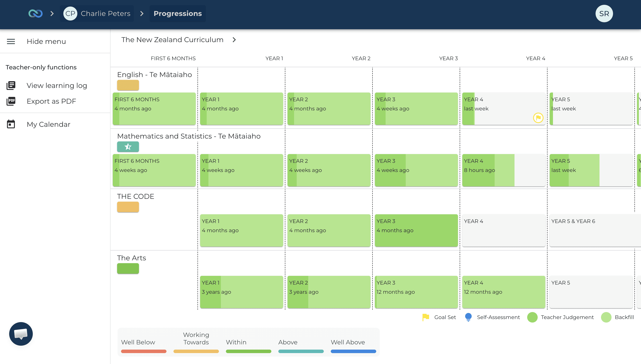Click chevron before Progressions breadcrumb
Image resolution: width=641 pixels, height=364 pixels.
142,14
